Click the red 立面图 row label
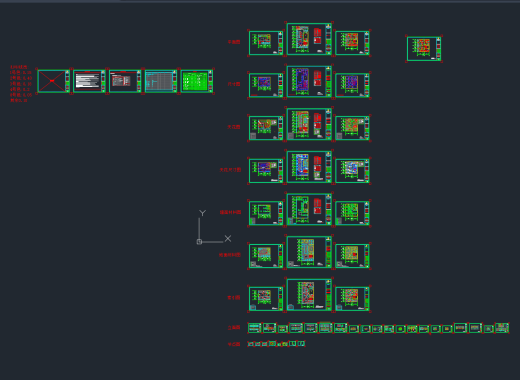Viewport: 520px width, 380px height. [x=234, y=328]
